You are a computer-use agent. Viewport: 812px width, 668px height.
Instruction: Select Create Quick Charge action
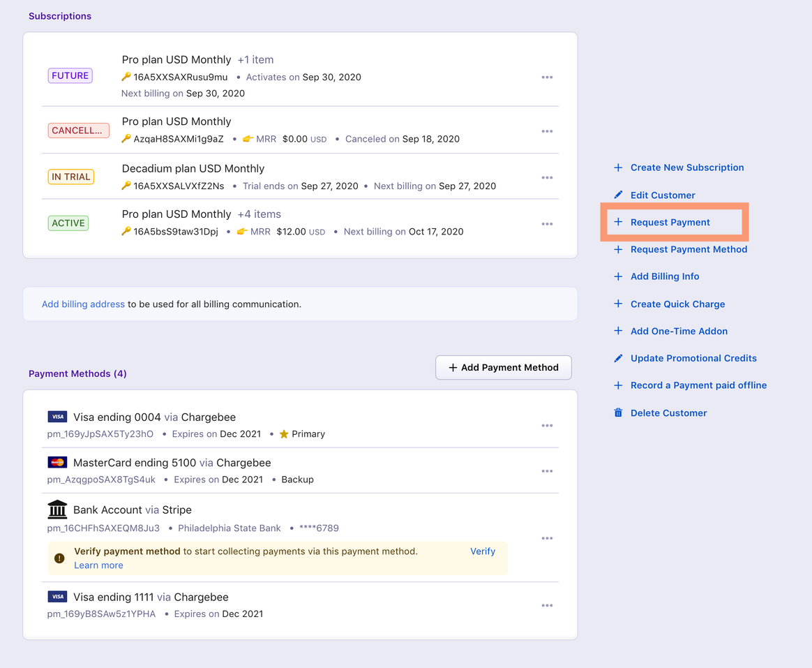coord(677,304)
